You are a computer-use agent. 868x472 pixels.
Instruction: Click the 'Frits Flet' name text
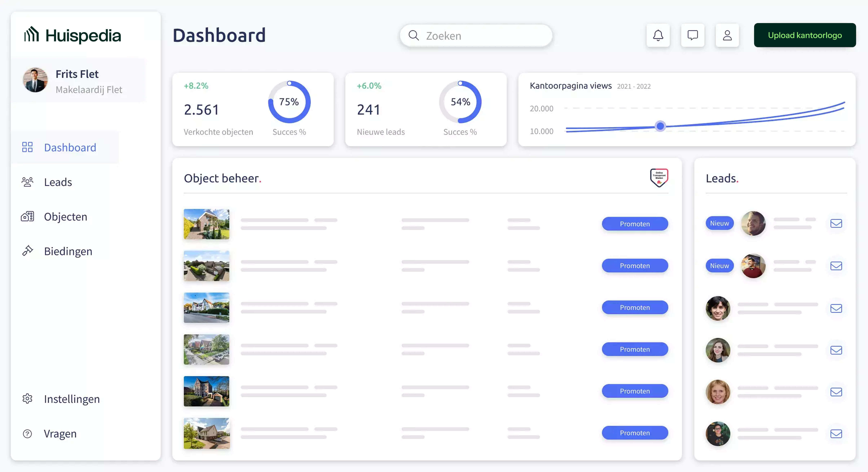coord(77,74)
